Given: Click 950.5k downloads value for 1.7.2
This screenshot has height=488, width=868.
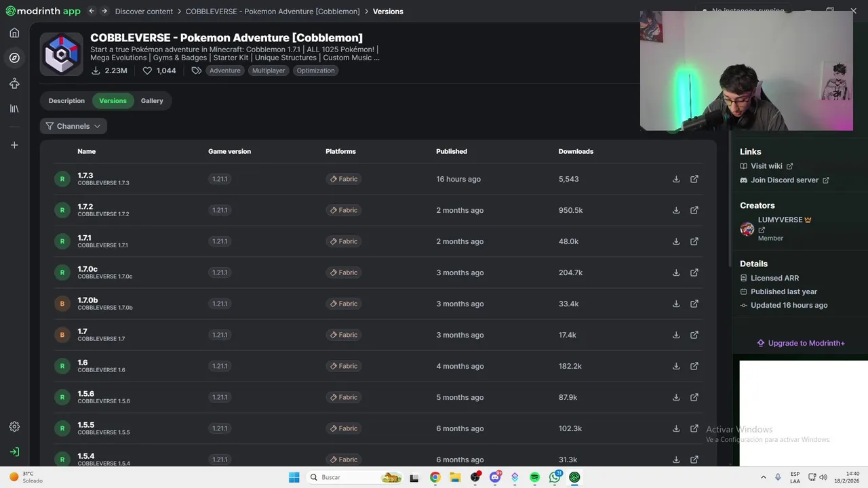Looking at the screenshot, I should (x=571, y=210).
